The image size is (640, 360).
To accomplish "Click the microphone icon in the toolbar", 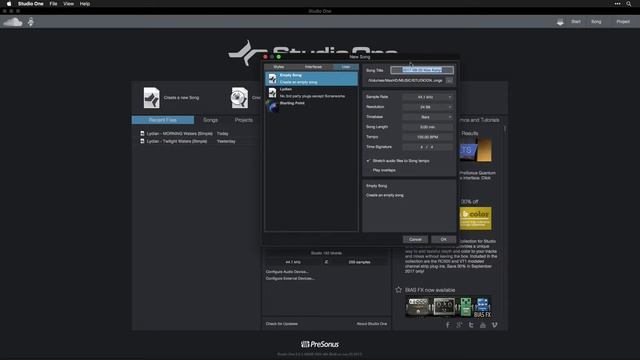I will point(31,22).
